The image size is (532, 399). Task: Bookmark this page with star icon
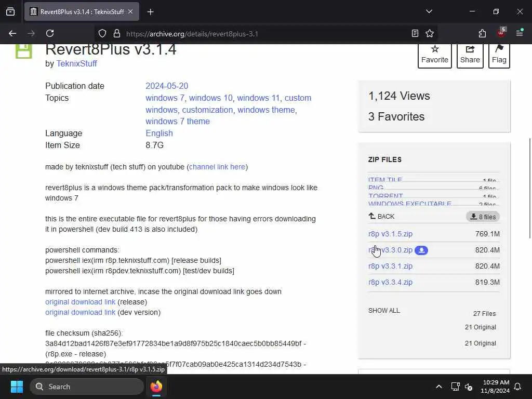coord(430,33)
